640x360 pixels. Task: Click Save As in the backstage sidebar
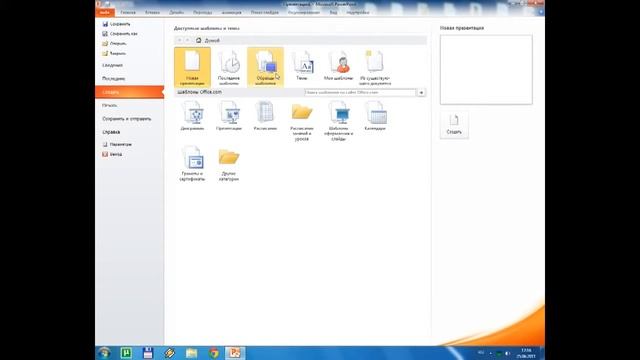pyautogui.click(x=119, y=34)
